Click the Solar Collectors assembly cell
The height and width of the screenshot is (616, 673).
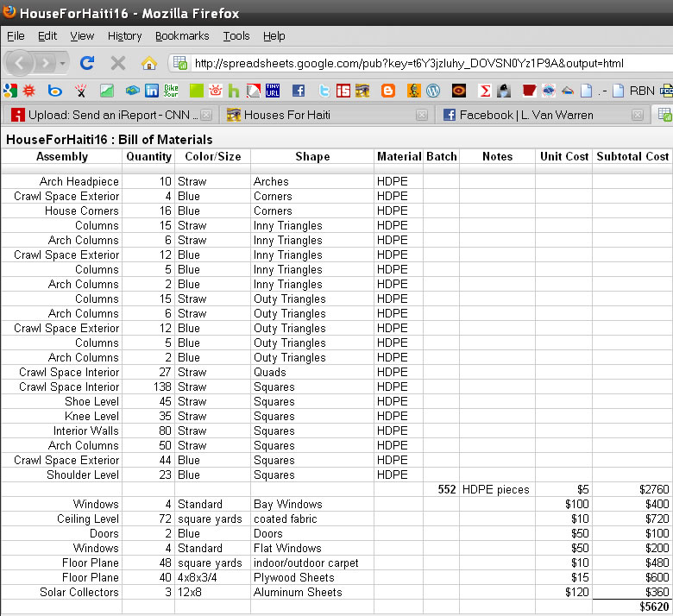pos(61,592)
